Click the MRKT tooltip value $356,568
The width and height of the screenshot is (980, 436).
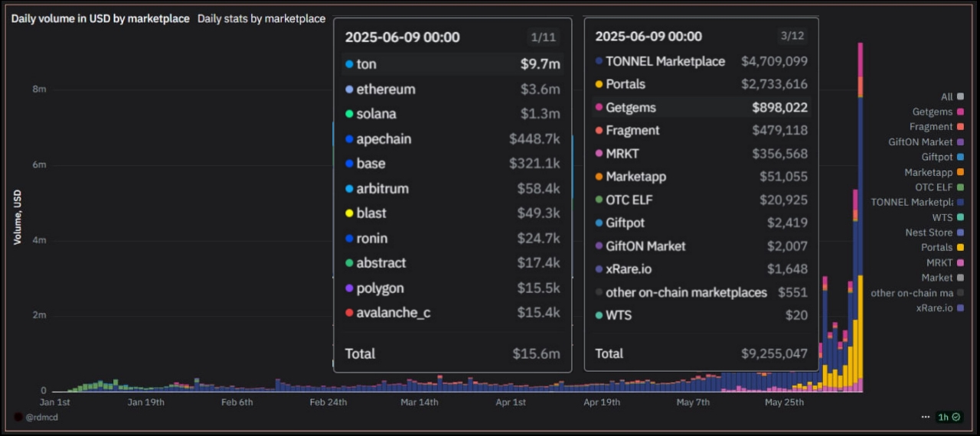[779, 154]
